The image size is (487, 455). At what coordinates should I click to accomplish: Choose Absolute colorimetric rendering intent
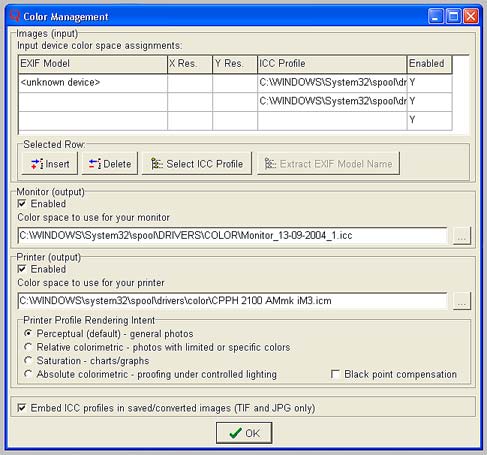coord(28,374)
